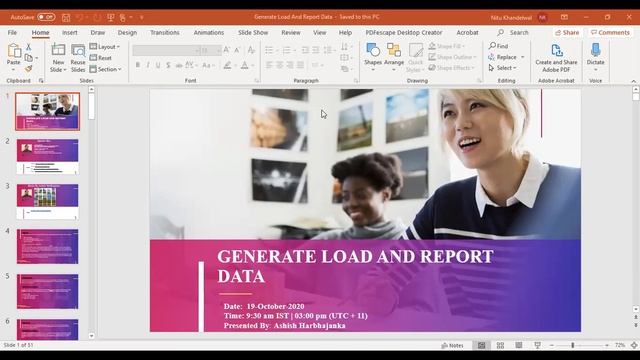Toggle Underline formatting

click(x=158, y=65)
